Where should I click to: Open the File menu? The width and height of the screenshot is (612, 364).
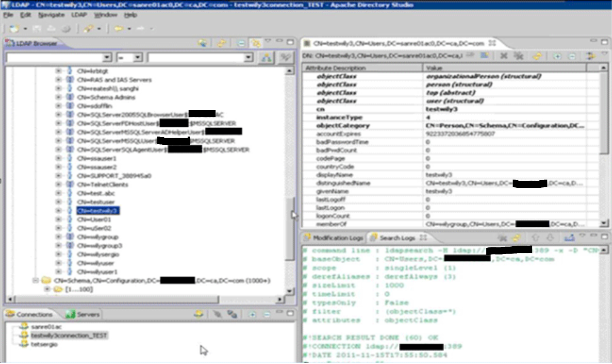click(x=8, y=15)
